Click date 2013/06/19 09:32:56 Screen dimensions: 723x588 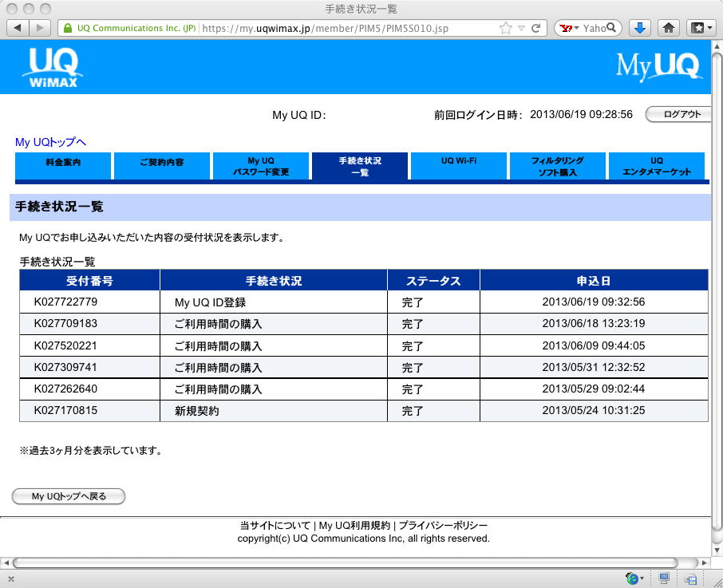coord(594,302)
